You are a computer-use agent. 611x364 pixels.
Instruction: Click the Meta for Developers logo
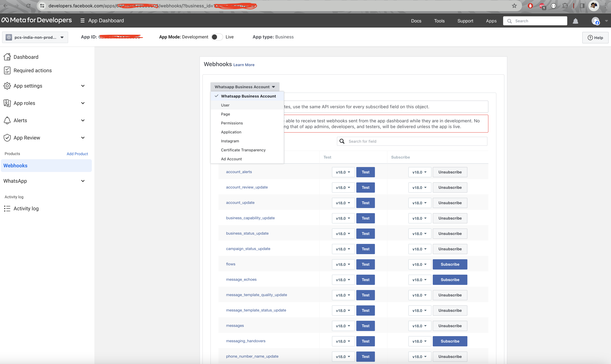point(37,20)
